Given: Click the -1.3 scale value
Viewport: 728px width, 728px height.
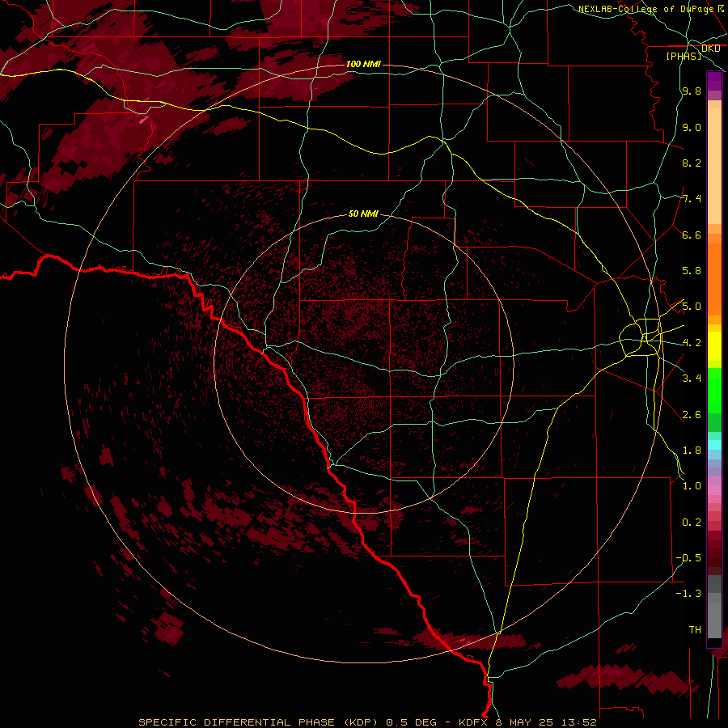Looking at the screenshot, I should (x=688, y=594).
